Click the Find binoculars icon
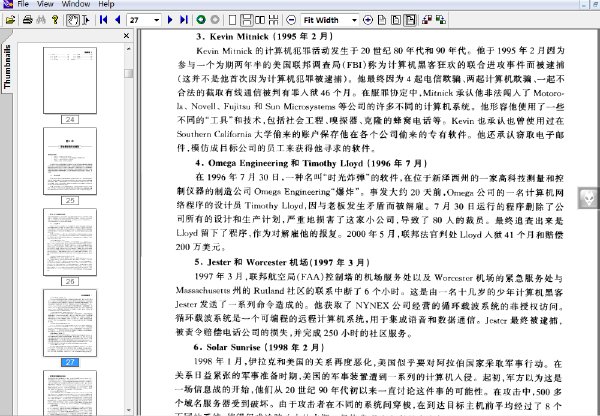The image size is (600, 416). (41, 20)
